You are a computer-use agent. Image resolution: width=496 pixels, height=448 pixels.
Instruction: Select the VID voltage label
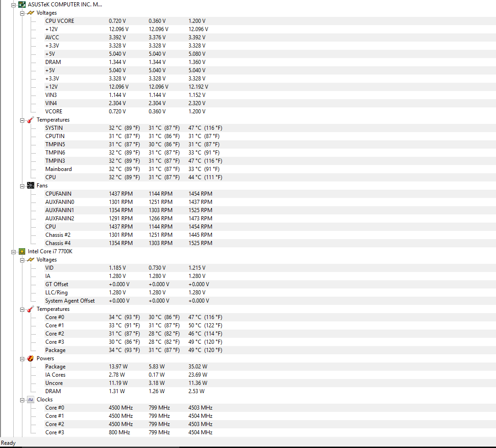tap(49, 267)
